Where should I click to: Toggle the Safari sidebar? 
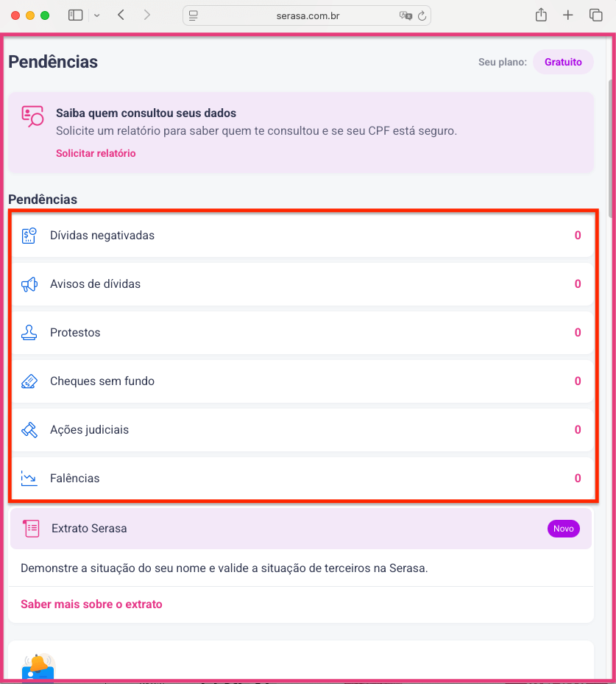75,15
